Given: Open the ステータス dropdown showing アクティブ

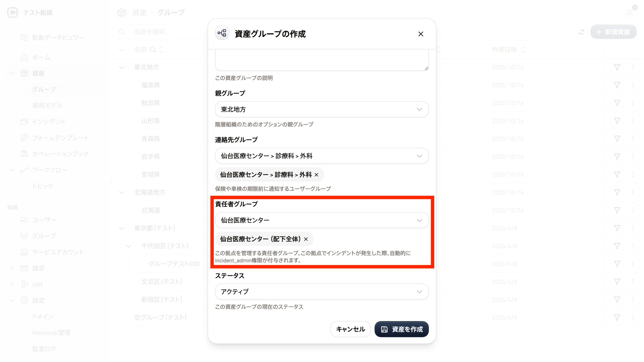Looking at the screenshot, I should pyautogui.click(x=322, y=292).
